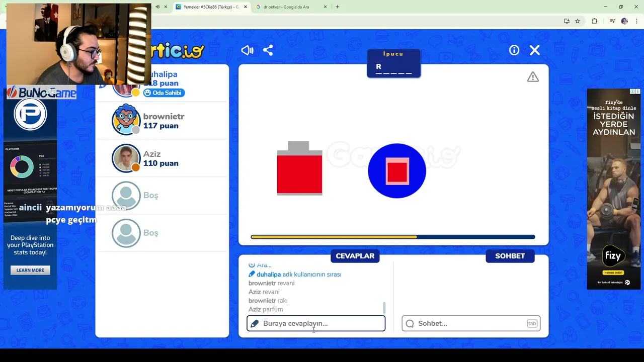
Task: Report drawing with warning triangle icon
Action: pos(533,77)
